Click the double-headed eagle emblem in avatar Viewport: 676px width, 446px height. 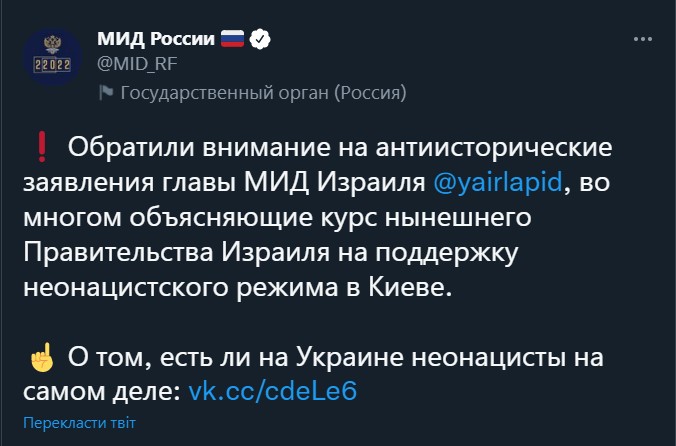coord(52,44)
